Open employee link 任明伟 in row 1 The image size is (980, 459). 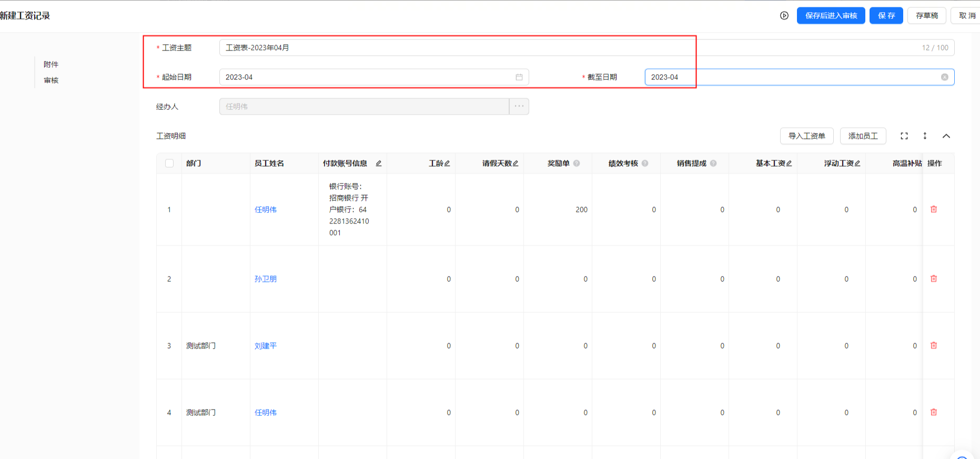tap(266, 210)
